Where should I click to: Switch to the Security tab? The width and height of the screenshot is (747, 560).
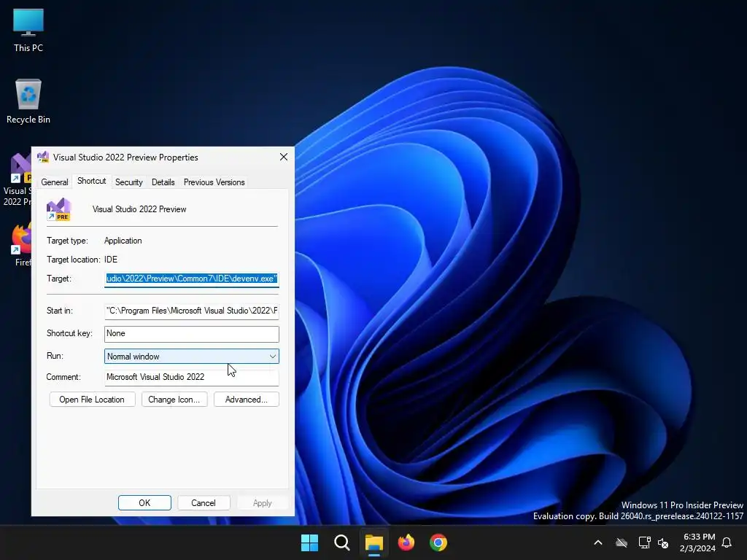click(x=128, y=182)
